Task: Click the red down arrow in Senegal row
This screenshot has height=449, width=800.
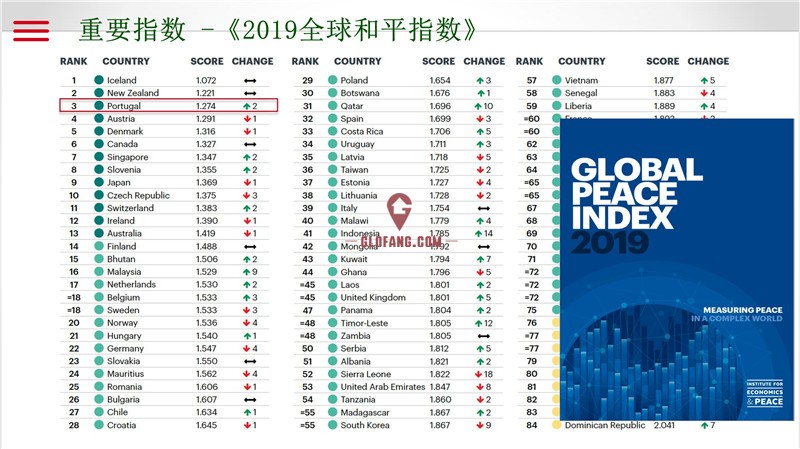Action: tap(704, 93)
